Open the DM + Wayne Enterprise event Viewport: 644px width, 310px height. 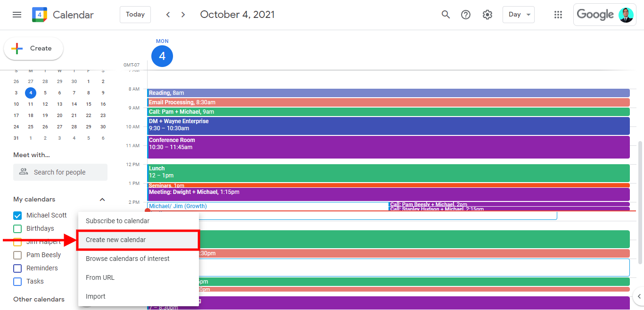click(x=388, y=126)
